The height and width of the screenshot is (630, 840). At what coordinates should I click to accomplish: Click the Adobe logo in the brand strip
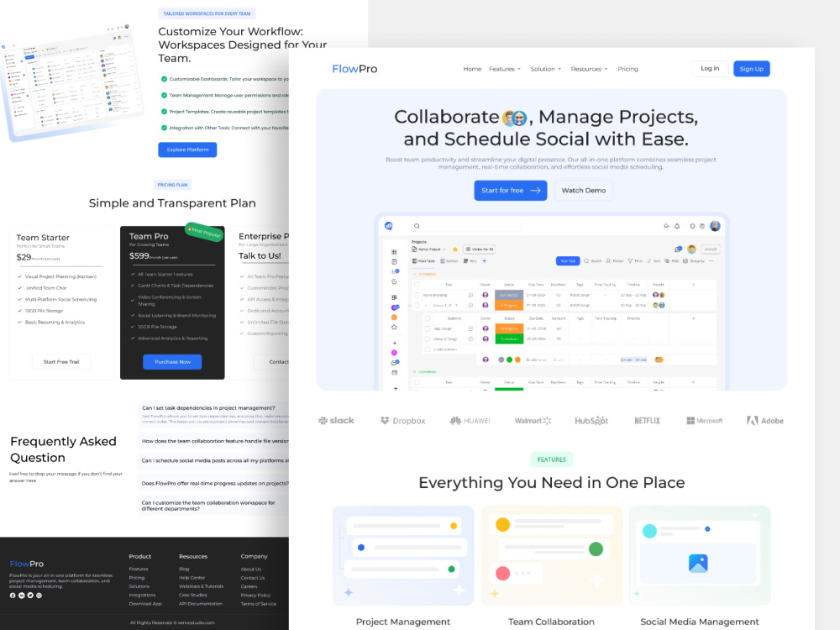coord(765,421)
